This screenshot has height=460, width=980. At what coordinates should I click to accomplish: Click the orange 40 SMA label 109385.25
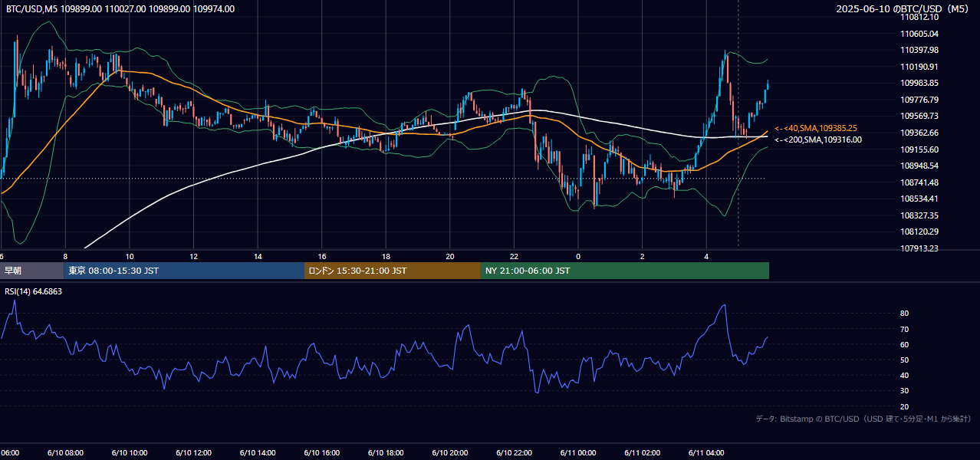click(816, 128)
